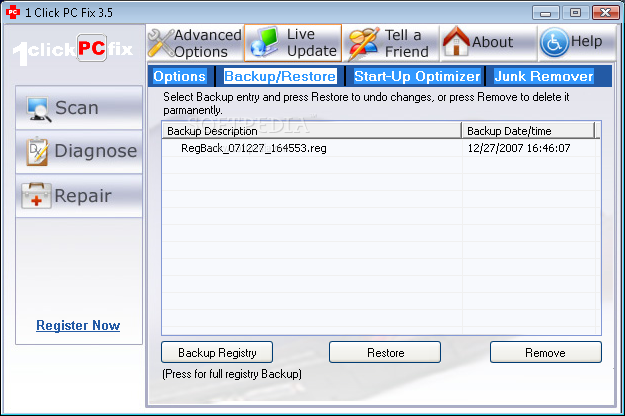625x416 pixels.
Task: Switch to the Backup/Restore tab
Action: 280,76
